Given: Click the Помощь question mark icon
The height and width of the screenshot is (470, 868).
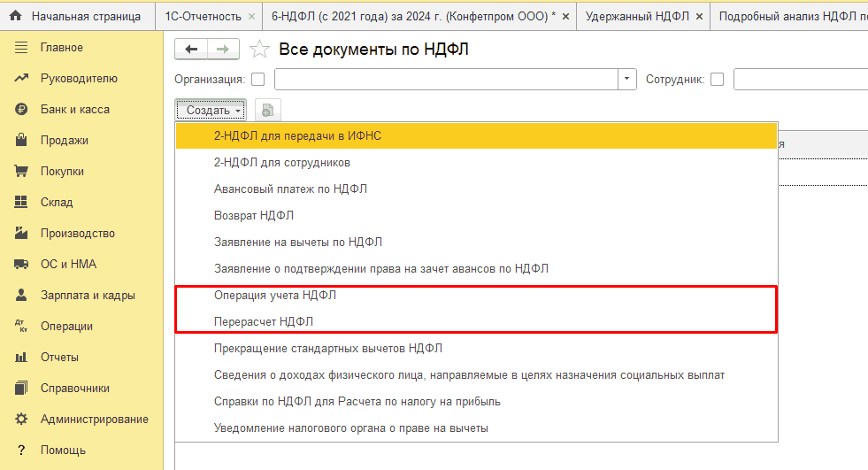Looking at the screenshot, I should (21, 450).
